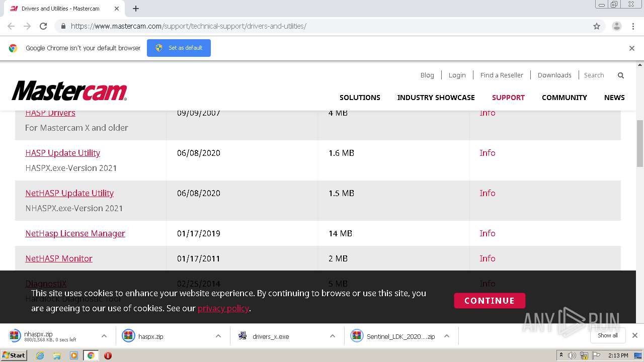Open haspx.zip download item
The width and height of the screenshot is (644, 362).
pyautogui.click(x=164, y=336)
